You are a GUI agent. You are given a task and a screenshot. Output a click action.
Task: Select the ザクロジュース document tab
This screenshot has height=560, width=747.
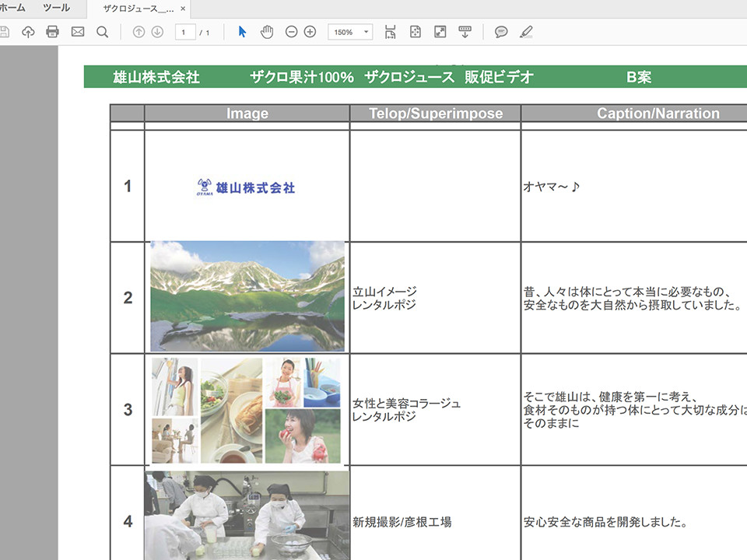pos(139,9)
